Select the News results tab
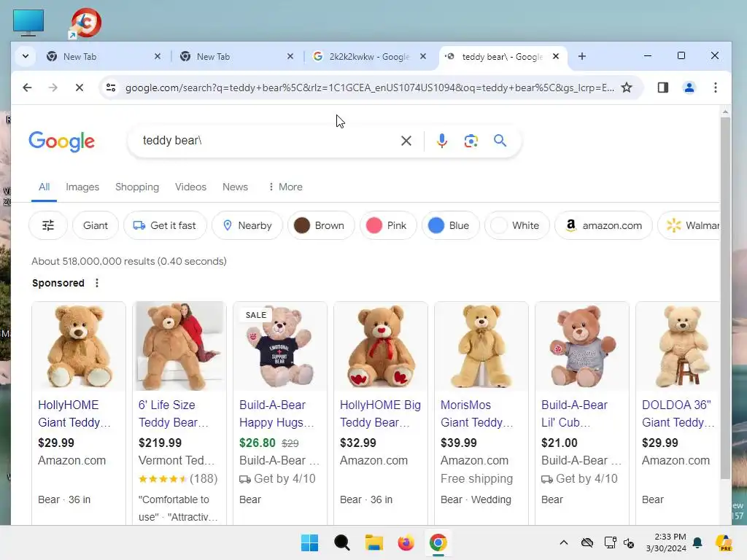The width and height of the screenshot is (747, 560). coord(235,187)
